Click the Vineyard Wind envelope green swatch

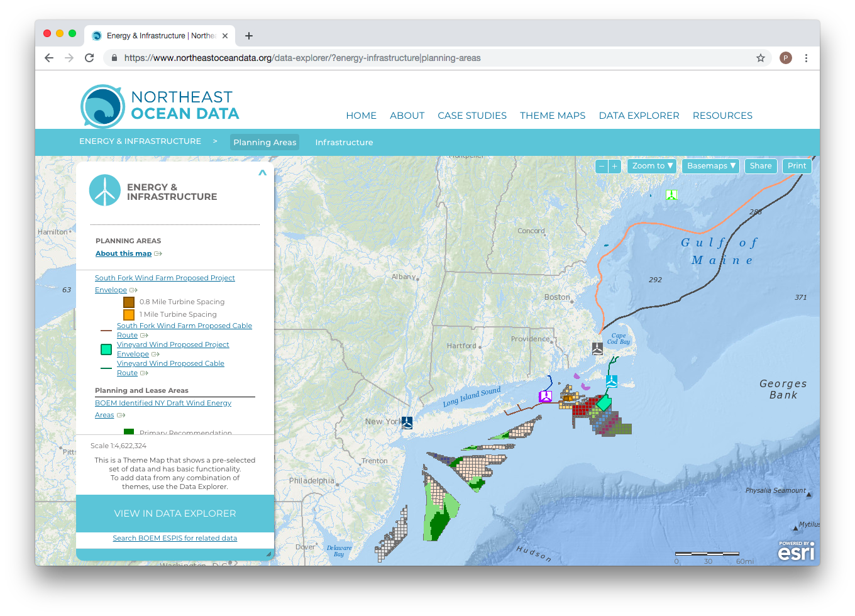pos(106,349)
